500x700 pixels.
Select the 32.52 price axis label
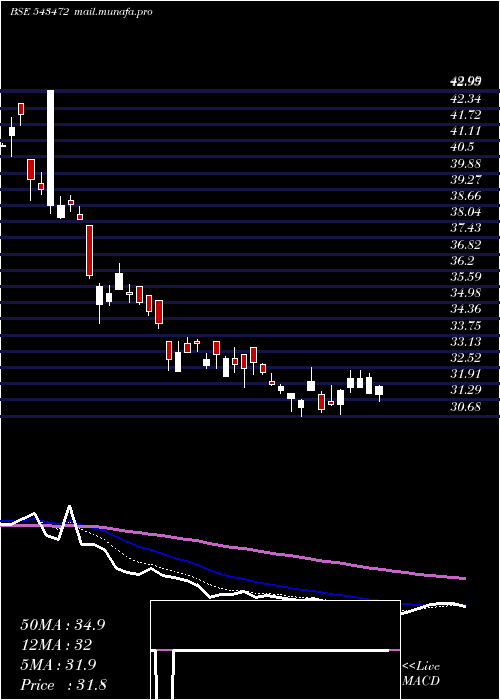coord(466,358)
